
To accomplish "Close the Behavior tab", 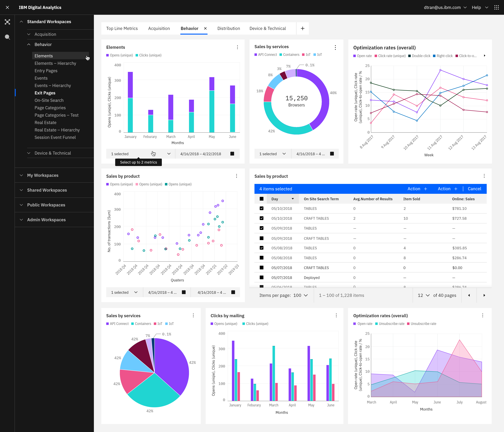I will [205, 28].
